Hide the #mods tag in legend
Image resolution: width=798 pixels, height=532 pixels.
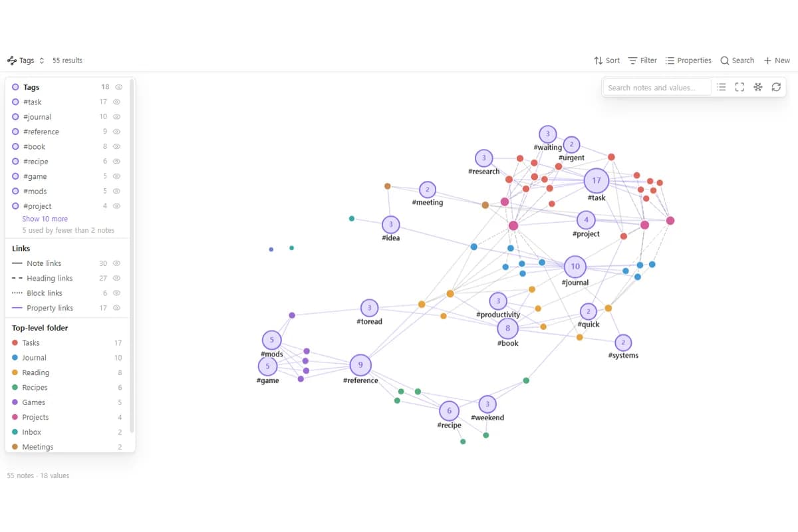pyautogui.click(x=116, y=191)
